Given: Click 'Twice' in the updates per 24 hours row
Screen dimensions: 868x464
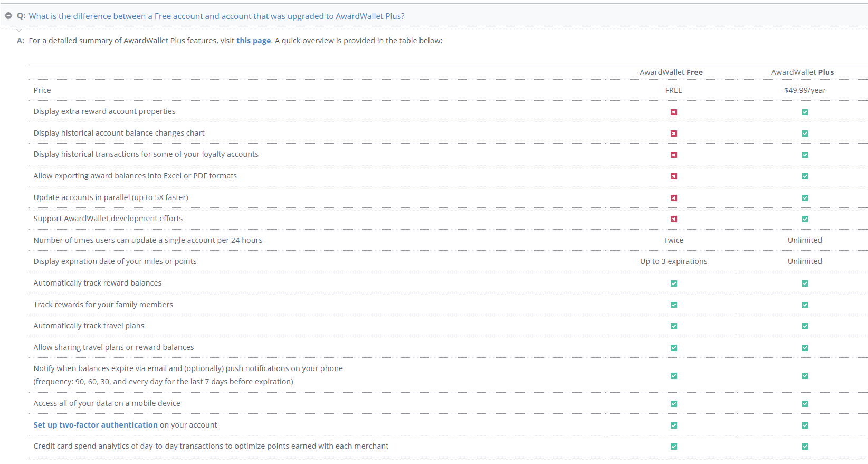Looking at the screenshot, I should pos(674,240).
